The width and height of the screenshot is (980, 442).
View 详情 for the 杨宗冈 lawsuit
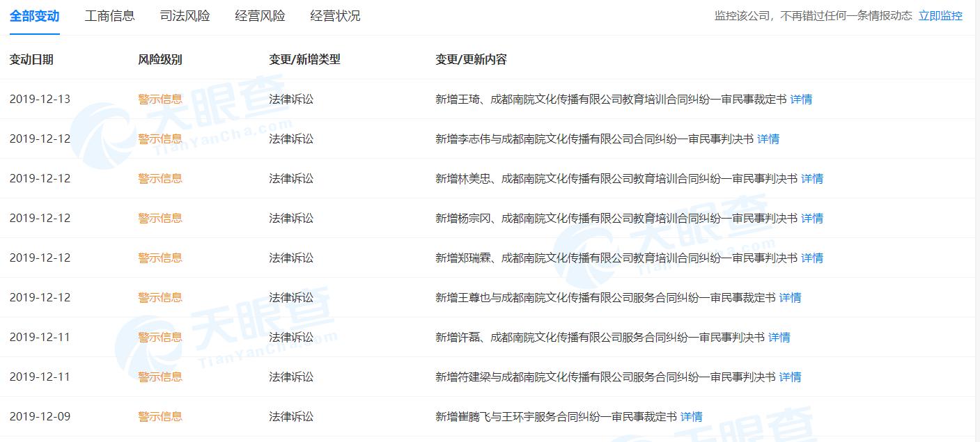(x=812, y=219)
